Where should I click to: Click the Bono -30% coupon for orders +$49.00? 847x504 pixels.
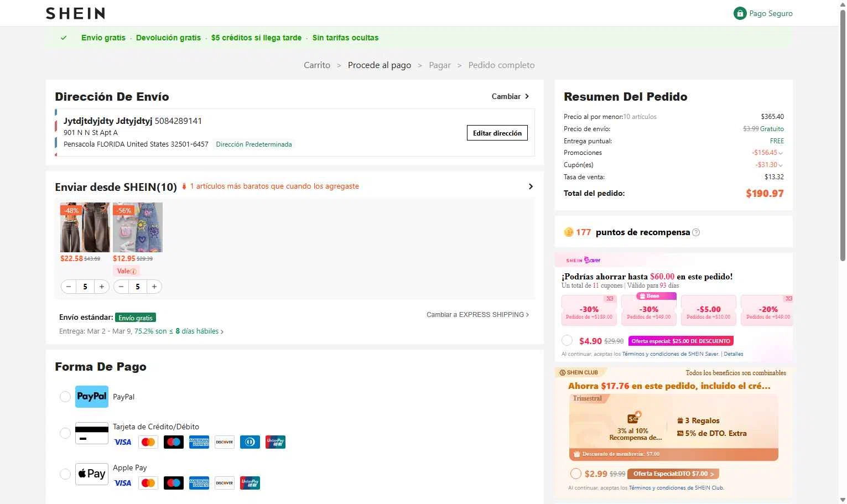click(649, 309)
